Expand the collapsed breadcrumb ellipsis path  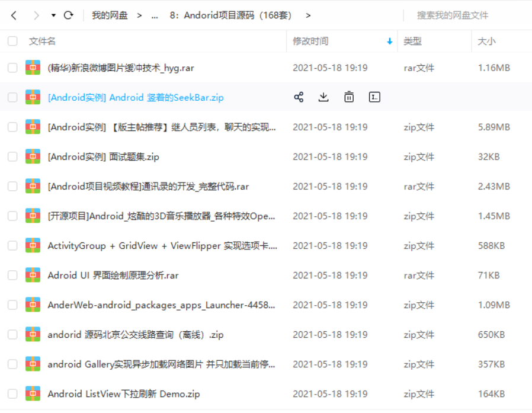[x=155, y=15]
